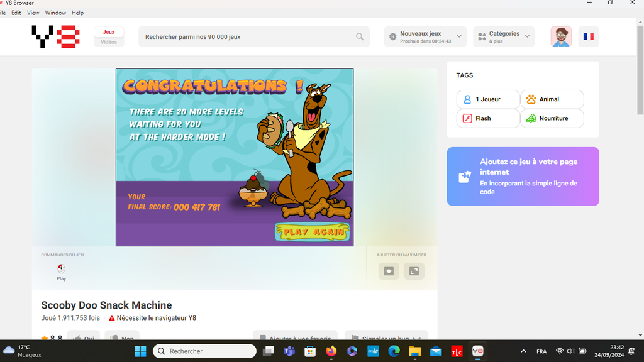
Task: Open the user avatar profile
Action: pos(561,36)
